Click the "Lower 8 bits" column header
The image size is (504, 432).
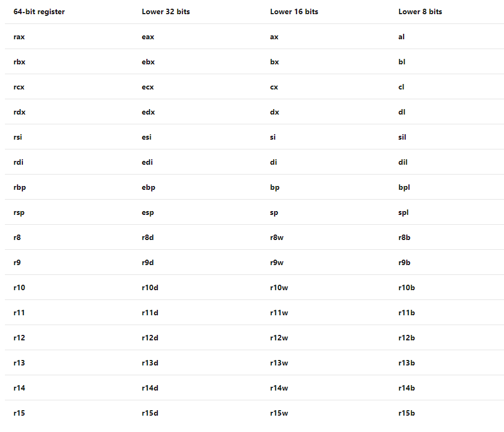click(x=420, y=11)
